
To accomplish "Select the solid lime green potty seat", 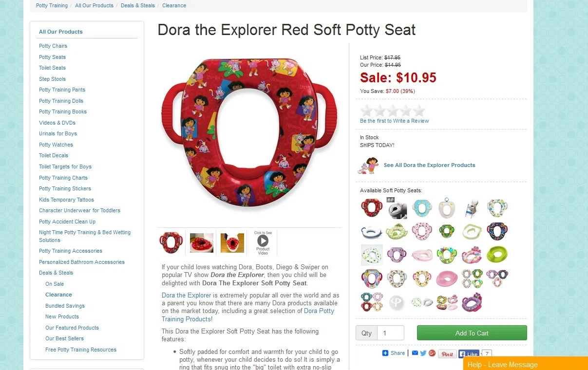I will click(x=497, y=255).
